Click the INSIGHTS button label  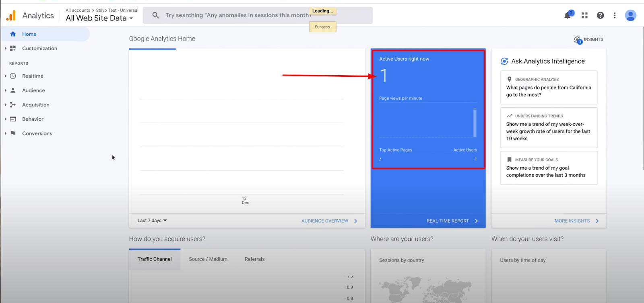593,39
